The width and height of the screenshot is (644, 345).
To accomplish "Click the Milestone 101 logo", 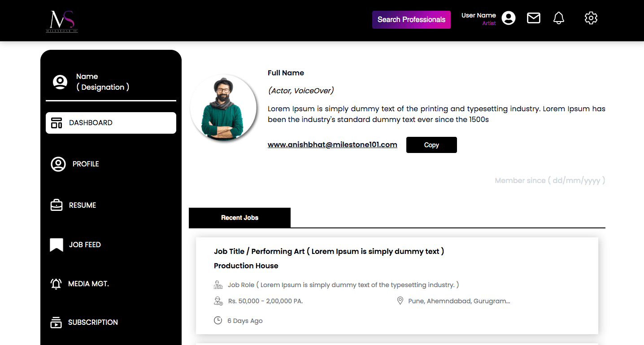I will [62, 21].
